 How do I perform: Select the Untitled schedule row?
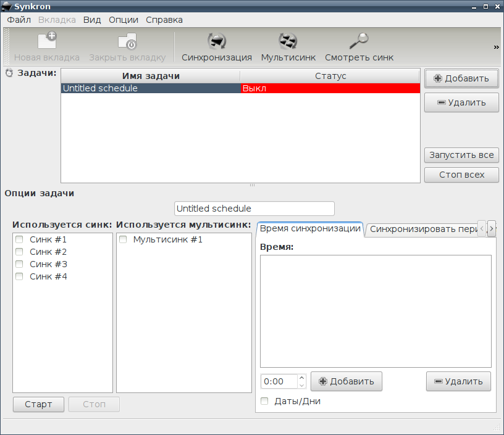pyautogui.click(x=240, y=88)
